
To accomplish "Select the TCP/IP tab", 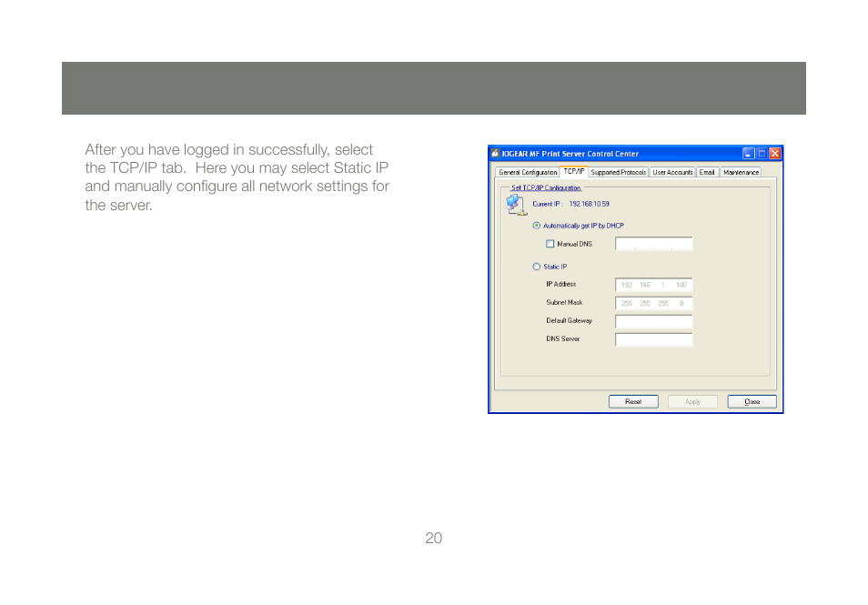I will [x=574, y=172].
